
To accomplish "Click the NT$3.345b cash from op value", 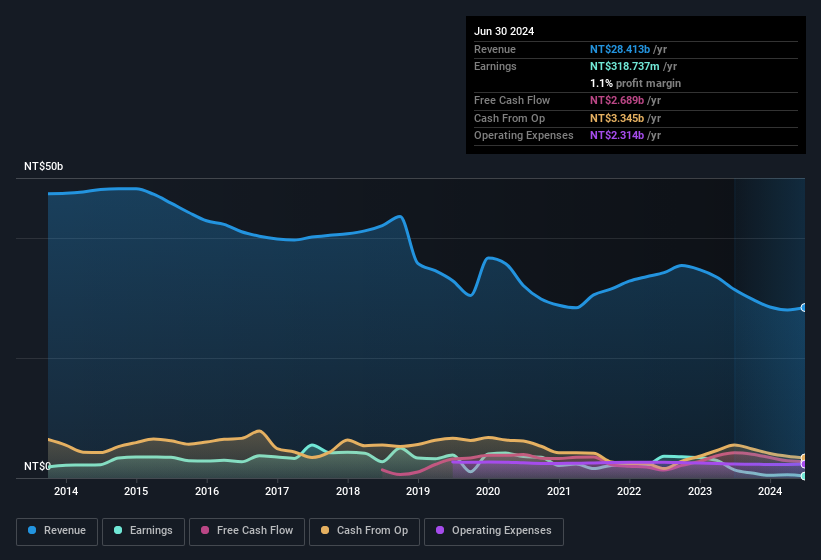I will pyautogui.click(x=617, y=118).
